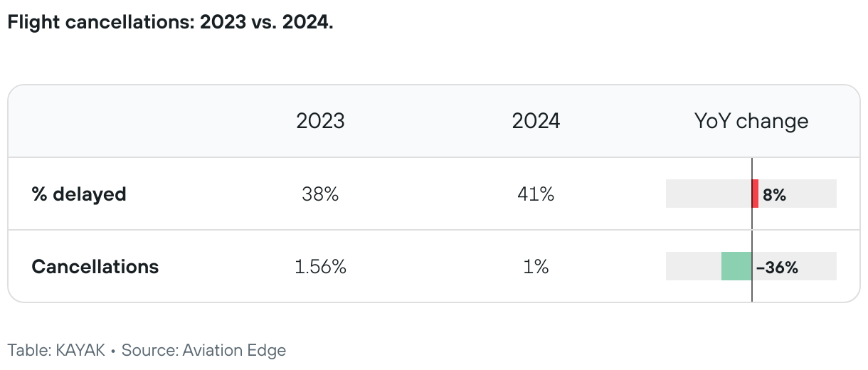Click the % delayed row label
This screenshot has height=370, width=868.
[x=79, y=194]
